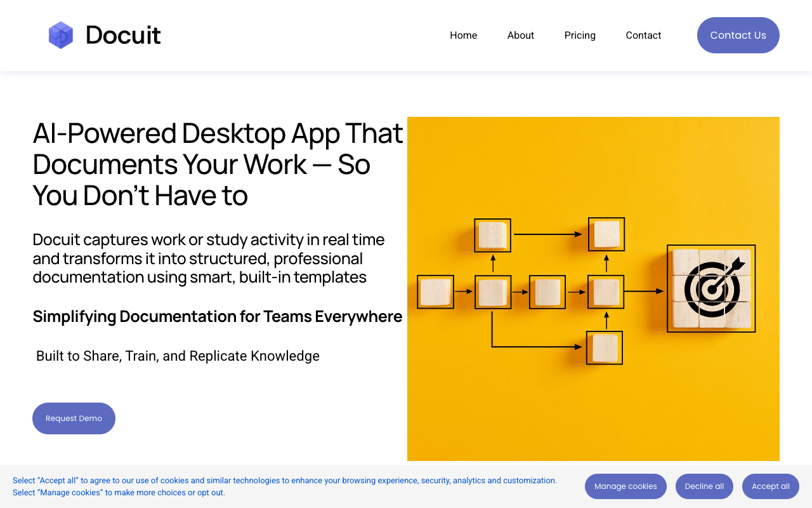Click the Built to Share, Train text

(x=178, y=356)
